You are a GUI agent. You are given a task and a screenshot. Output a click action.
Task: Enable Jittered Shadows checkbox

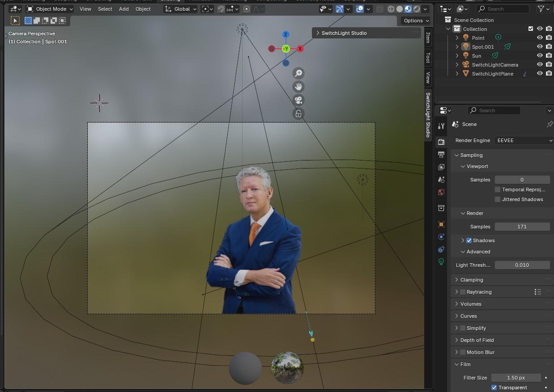498,199
